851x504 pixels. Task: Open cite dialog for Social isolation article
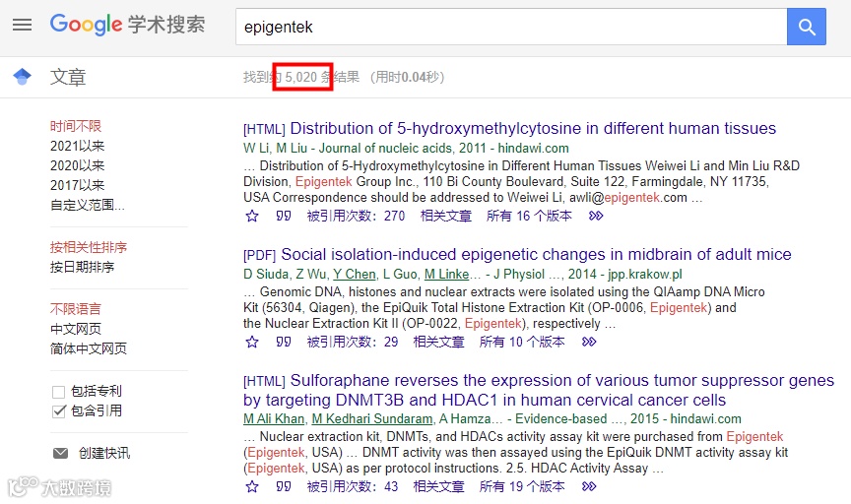(x=284, y=342)
